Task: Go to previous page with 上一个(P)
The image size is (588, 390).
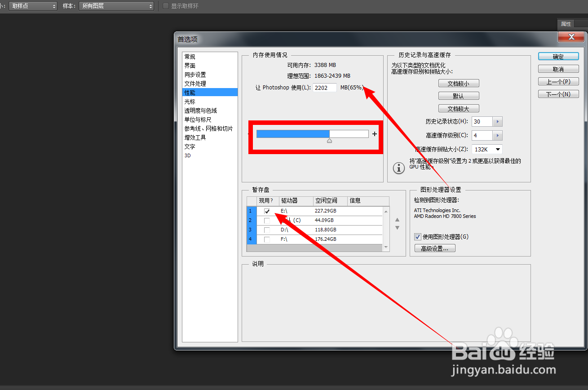Action: [558, 82]
